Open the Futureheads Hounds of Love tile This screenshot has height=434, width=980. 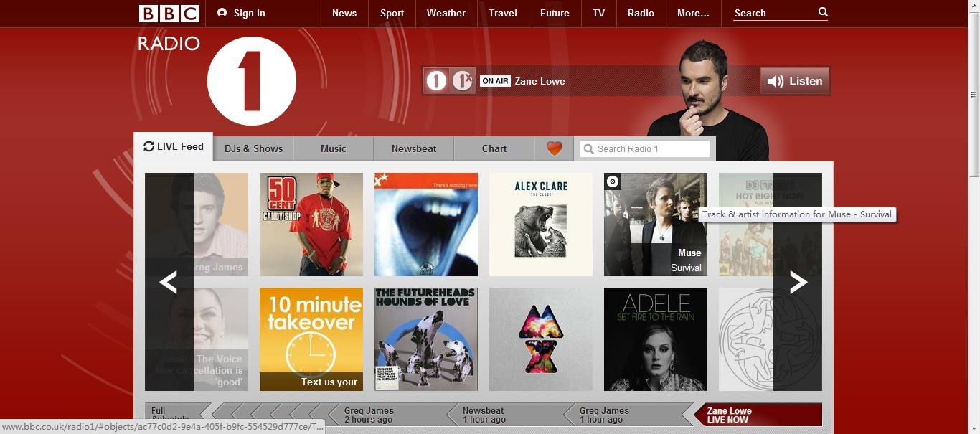point(426,339)
